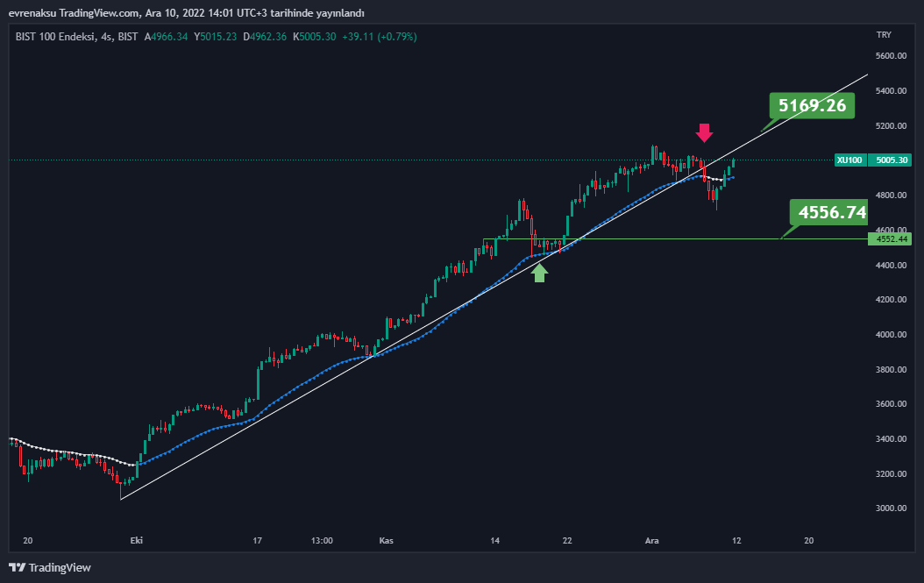Click the 4800.00 price axis label

click(891, 196)
